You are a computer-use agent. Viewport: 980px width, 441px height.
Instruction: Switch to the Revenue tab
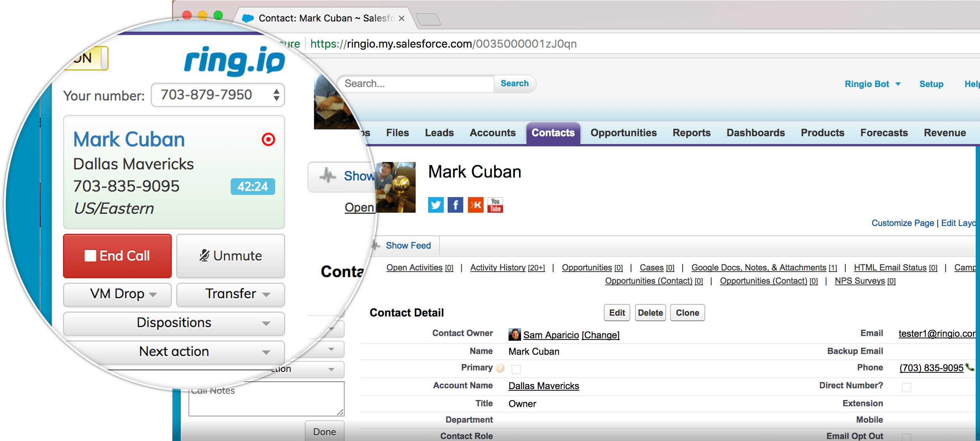tap(945, 133)
